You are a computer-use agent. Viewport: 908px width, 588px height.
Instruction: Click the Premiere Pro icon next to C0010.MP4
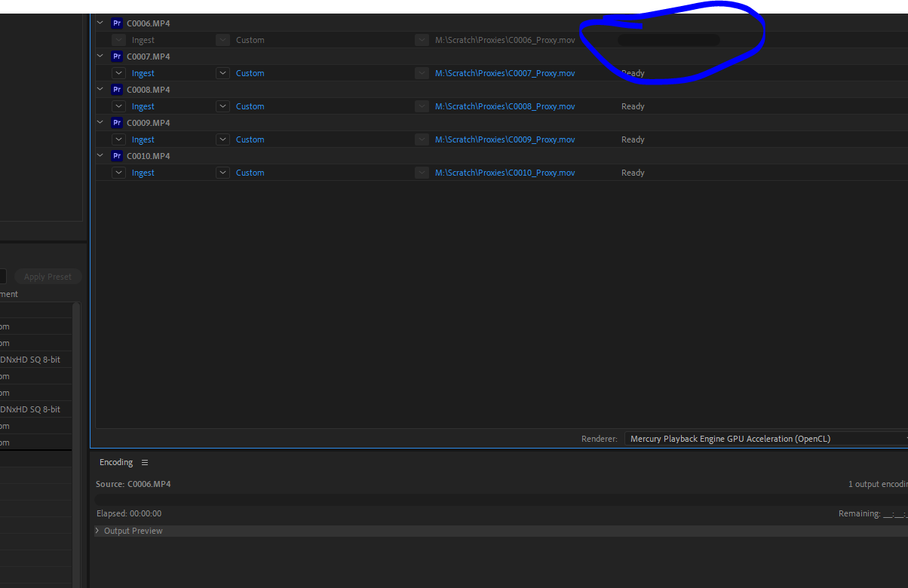tap(117, 155)
